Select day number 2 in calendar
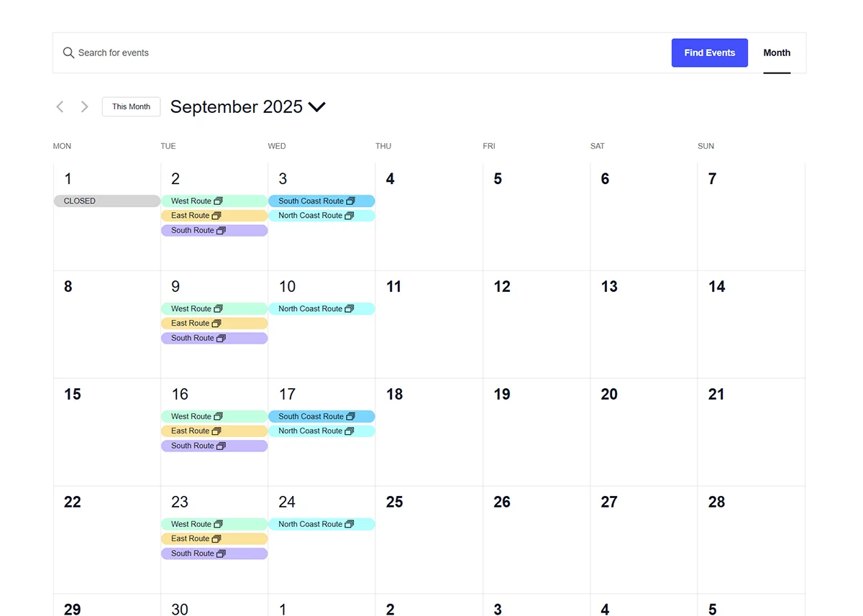Screen dimensions: 863x616 click(175, 179)
